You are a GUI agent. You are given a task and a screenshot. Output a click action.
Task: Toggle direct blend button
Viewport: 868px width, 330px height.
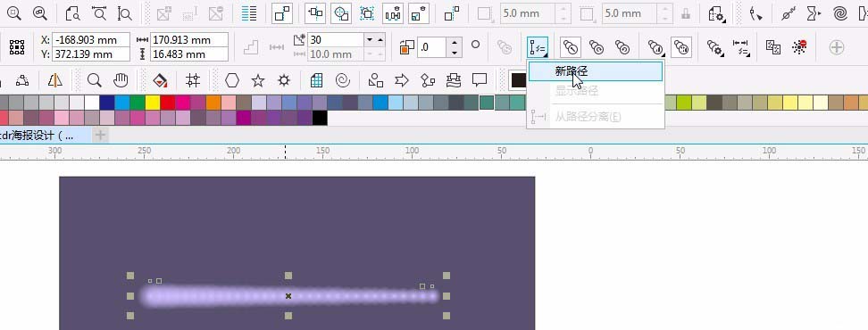coord(571,47)
